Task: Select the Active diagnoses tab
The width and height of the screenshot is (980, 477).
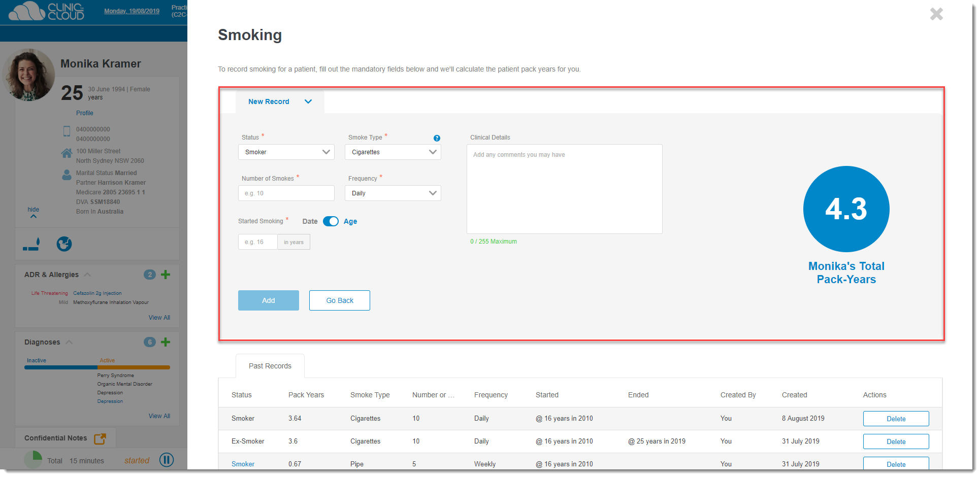Action: point(107,360)
